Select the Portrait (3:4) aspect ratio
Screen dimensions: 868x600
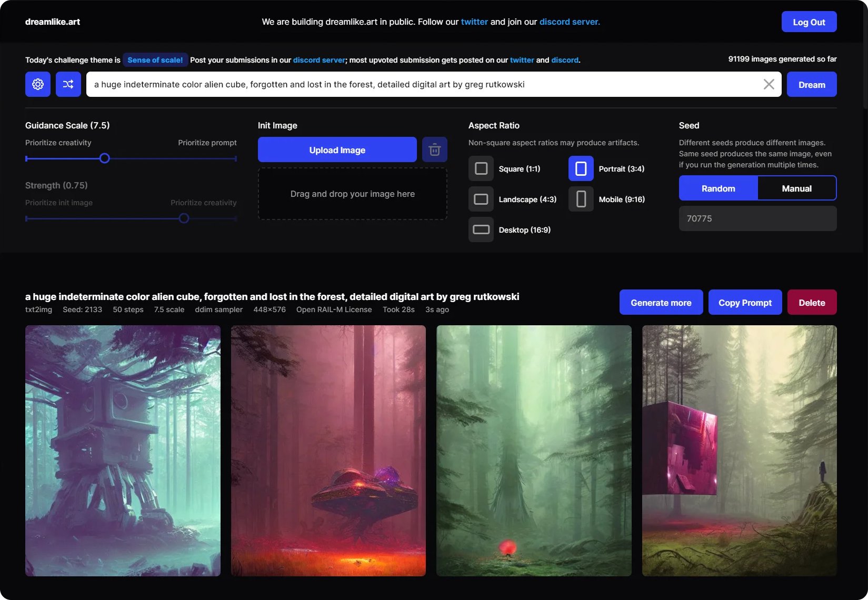click(x=581, y=168)
